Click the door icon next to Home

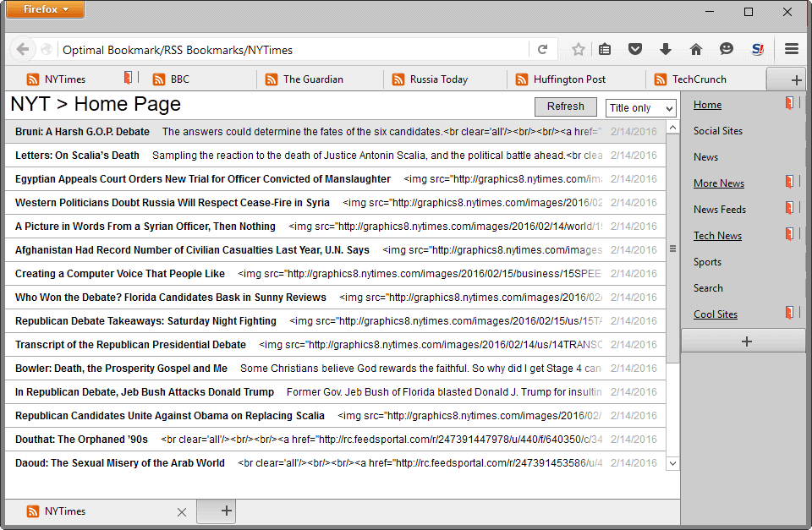click(789, 104)
